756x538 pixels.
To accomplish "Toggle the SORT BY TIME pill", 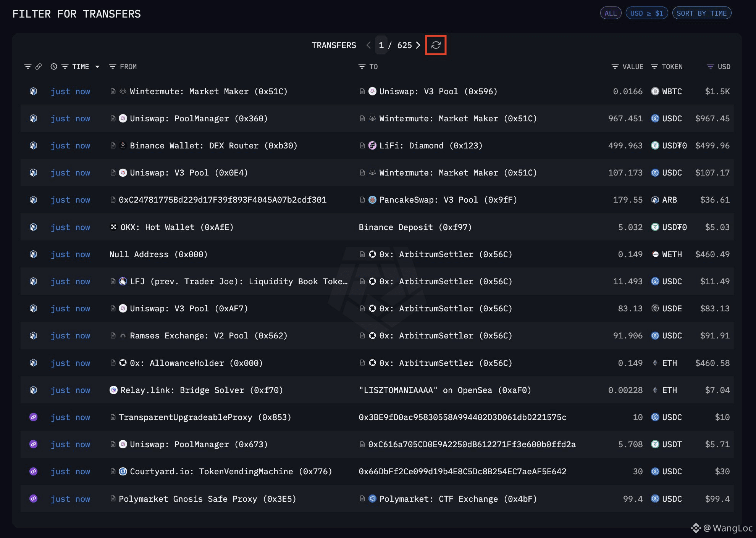I will (701, 13).
